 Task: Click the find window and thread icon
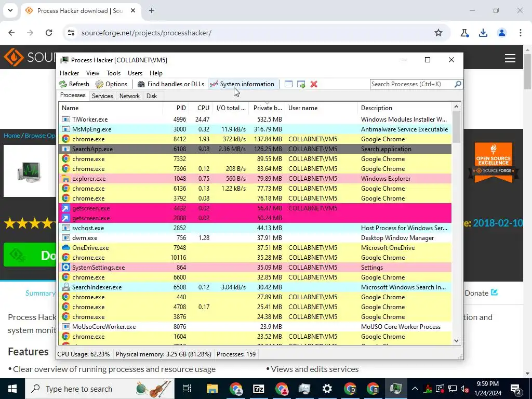(301, 84)
